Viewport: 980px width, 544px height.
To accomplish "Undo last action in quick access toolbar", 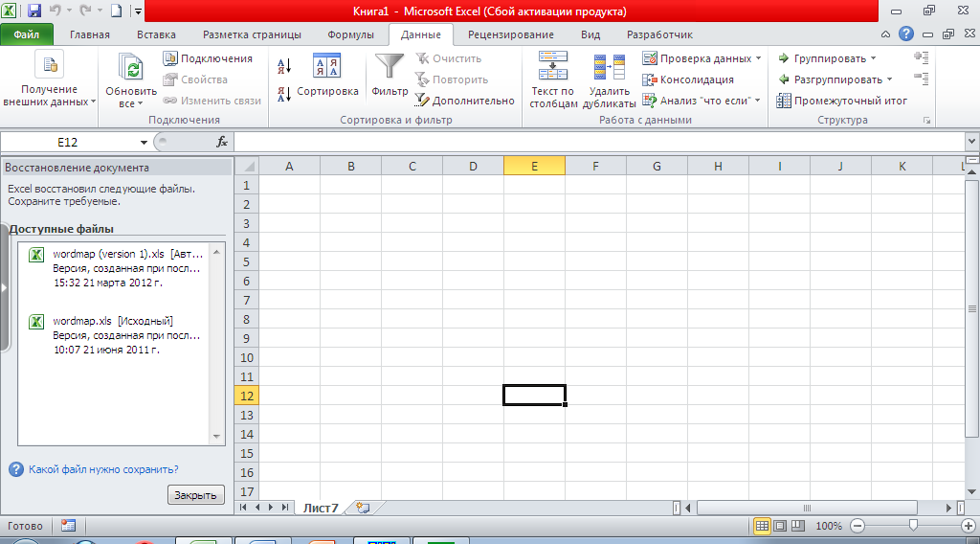I will click(55, 11).
